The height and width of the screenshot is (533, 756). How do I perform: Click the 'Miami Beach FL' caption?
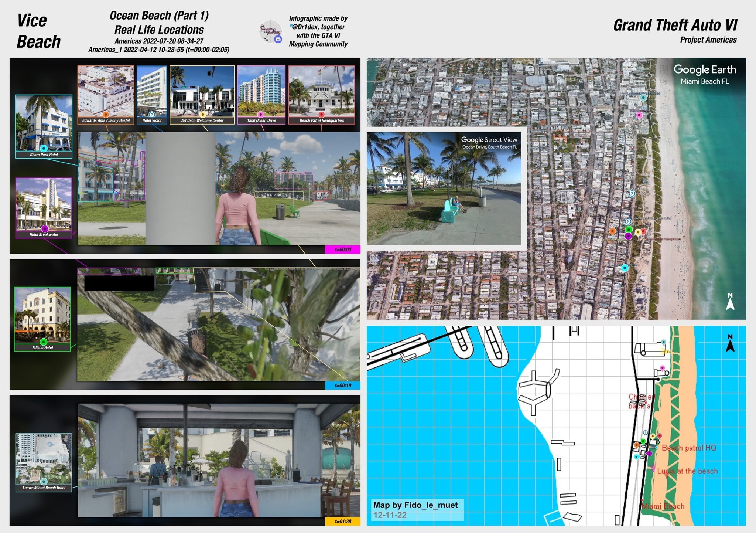[x=705, y=81]
